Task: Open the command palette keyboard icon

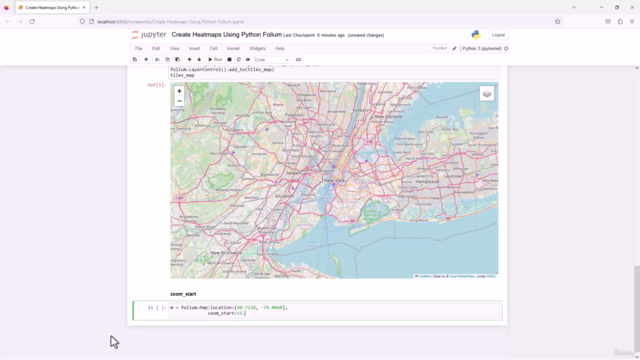Action: 298,60
